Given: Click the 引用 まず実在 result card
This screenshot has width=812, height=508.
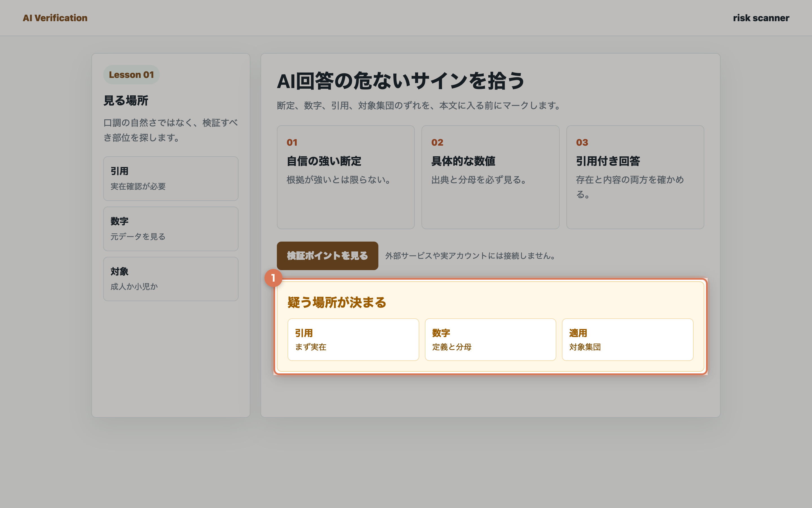Looking at the screenshot, I should (x=353, y=340).
